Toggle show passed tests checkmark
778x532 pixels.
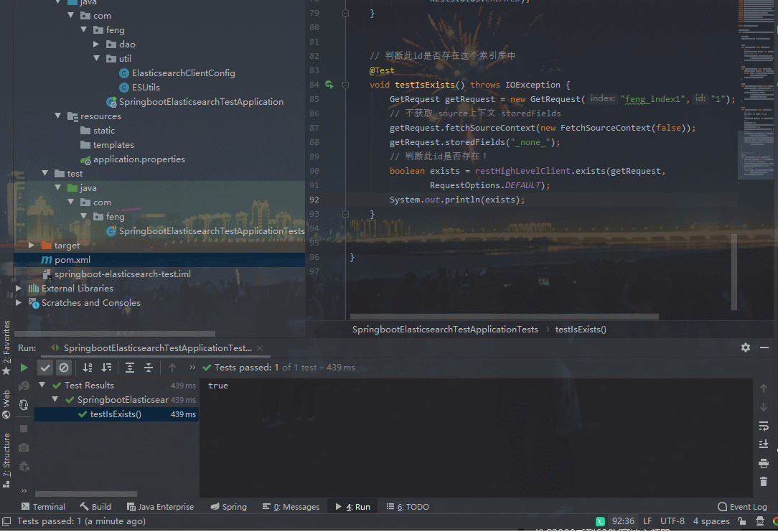(45, 368)
